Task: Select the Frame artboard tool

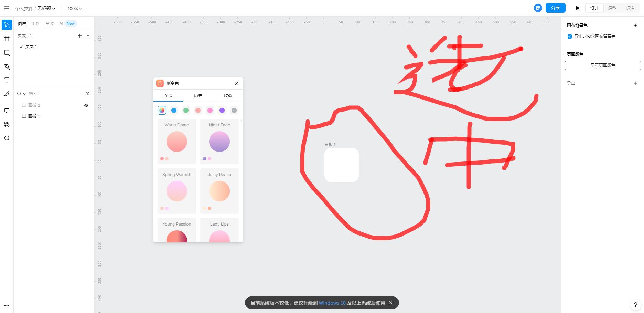Action: click(x=7, y=39)
